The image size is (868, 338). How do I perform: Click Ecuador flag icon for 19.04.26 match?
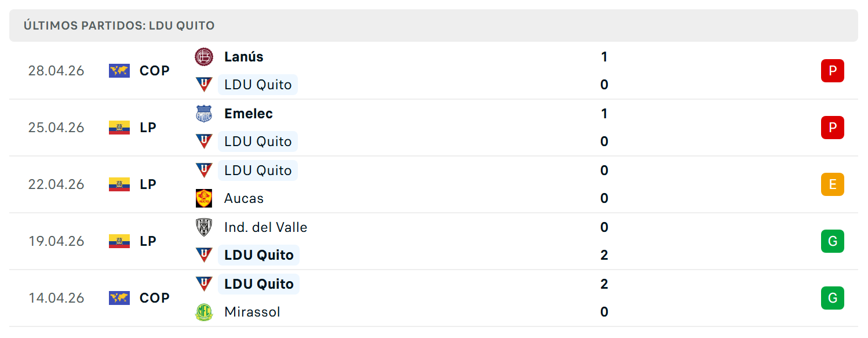tap(119, 241)
